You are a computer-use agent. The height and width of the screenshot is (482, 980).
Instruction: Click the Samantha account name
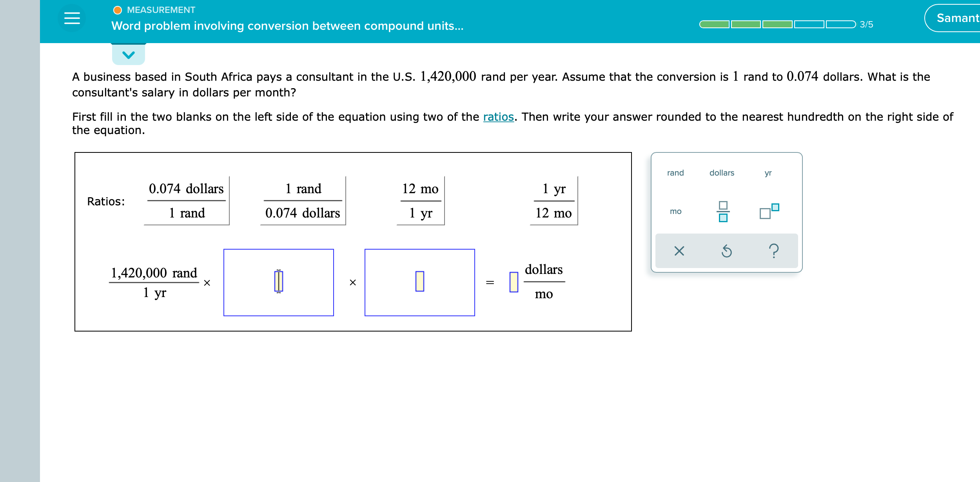(956, 18)
